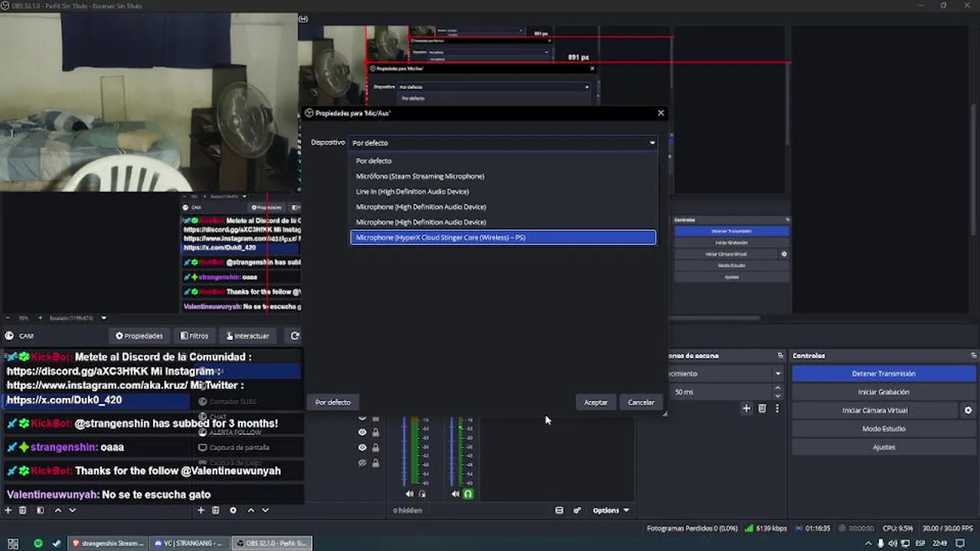
Task: Click the 50 ms transition duration field
Action: click(722, 392)
